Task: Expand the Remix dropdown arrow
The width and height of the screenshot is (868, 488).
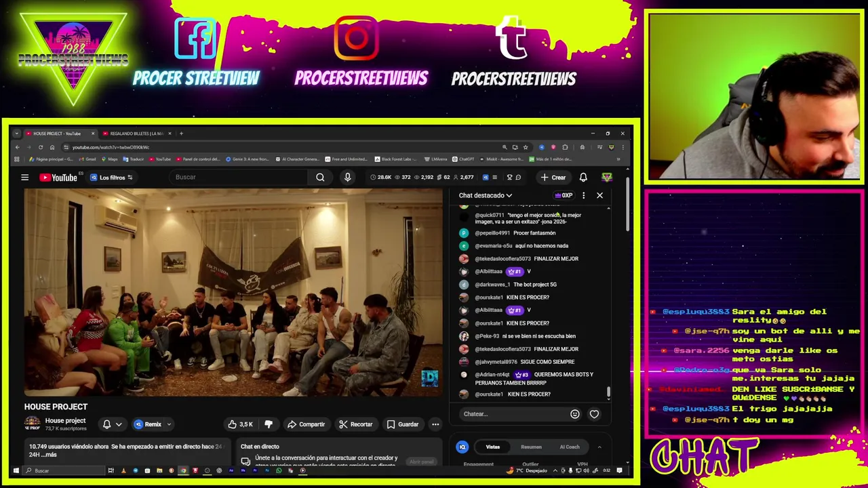Action: click(x=169, y=424)
